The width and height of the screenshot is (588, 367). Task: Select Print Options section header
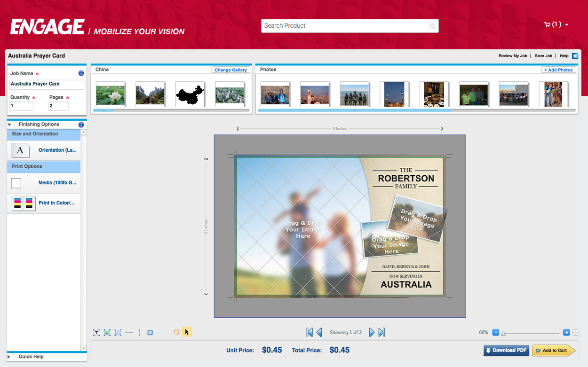(x=44, y=166)
